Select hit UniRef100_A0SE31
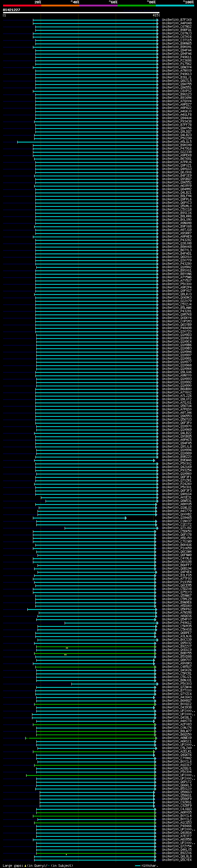 (177, 497)
